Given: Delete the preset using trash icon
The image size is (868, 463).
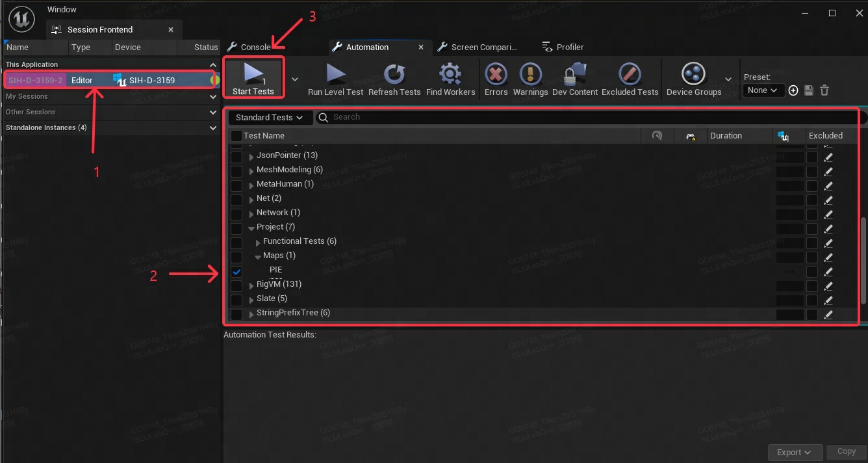Looking at the screenshot, I should tap(824, 90).
